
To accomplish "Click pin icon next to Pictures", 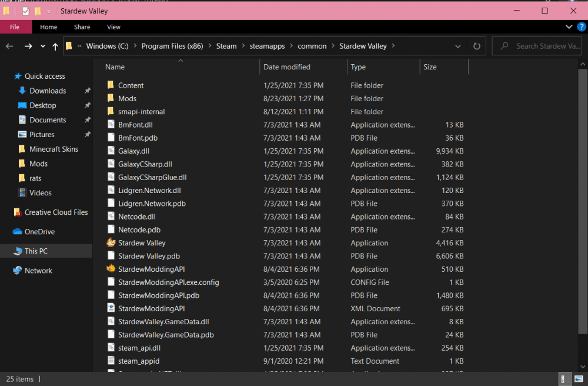I will tap(88, 134).
